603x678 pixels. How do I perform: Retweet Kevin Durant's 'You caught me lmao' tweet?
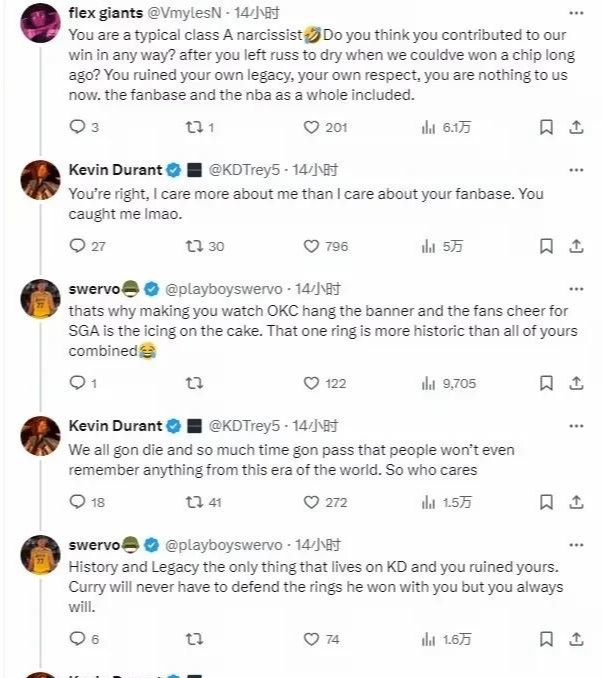[194, 246]
